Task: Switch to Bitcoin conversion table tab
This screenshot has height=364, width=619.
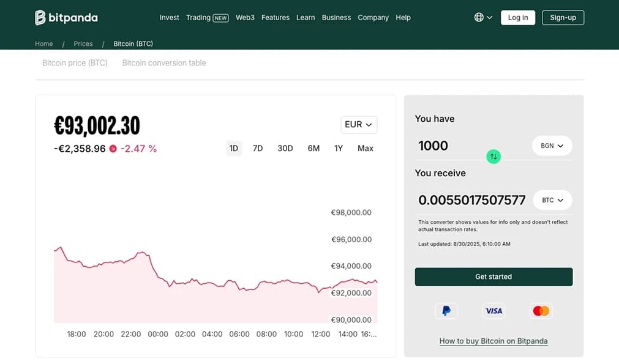Action: coord(164,62)
